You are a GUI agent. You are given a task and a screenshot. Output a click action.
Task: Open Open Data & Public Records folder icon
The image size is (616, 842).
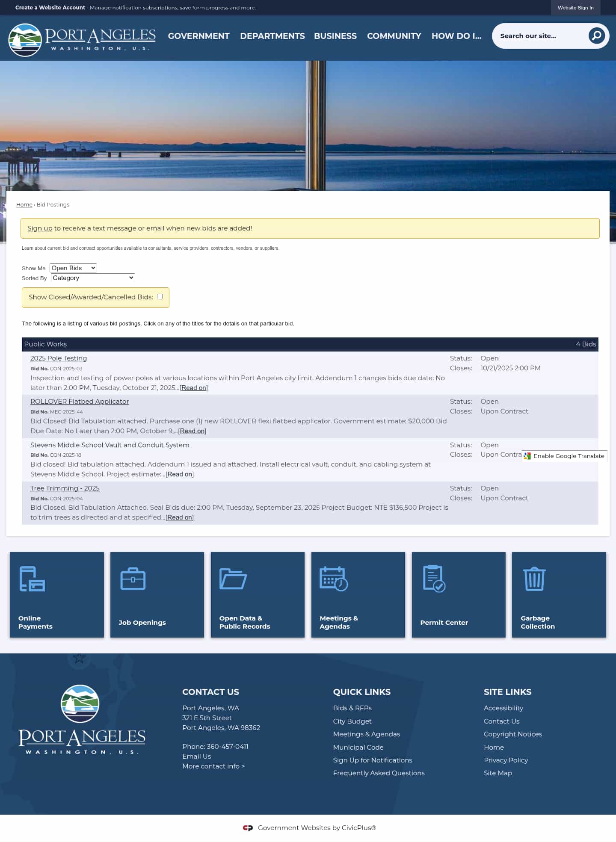click(x=233, y=579)
